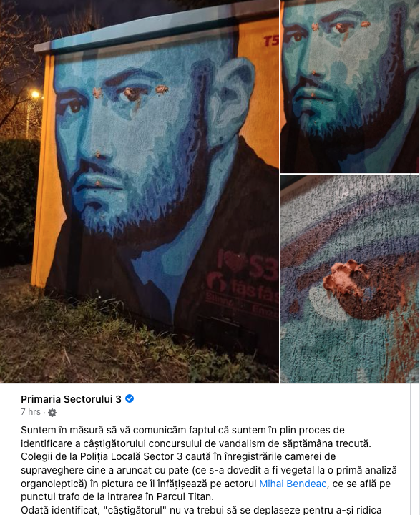This screenshot has height=515, width=420.
Task: Open the large mural photo of painted face
Action: click(140, 191)
